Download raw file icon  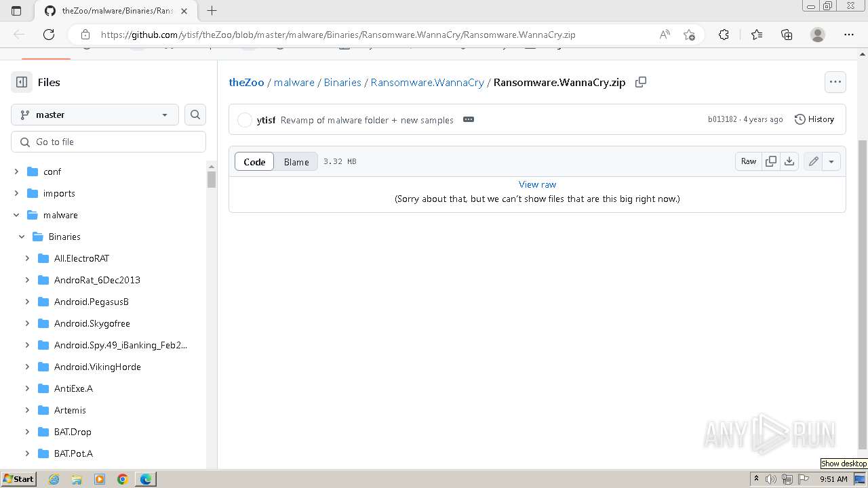(x=789, y=161)
